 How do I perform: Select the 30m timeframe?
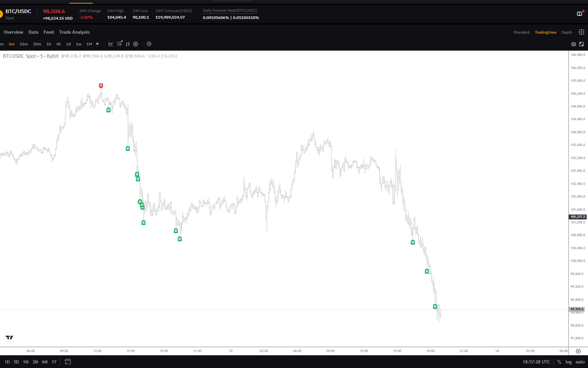tap(37, 44)
